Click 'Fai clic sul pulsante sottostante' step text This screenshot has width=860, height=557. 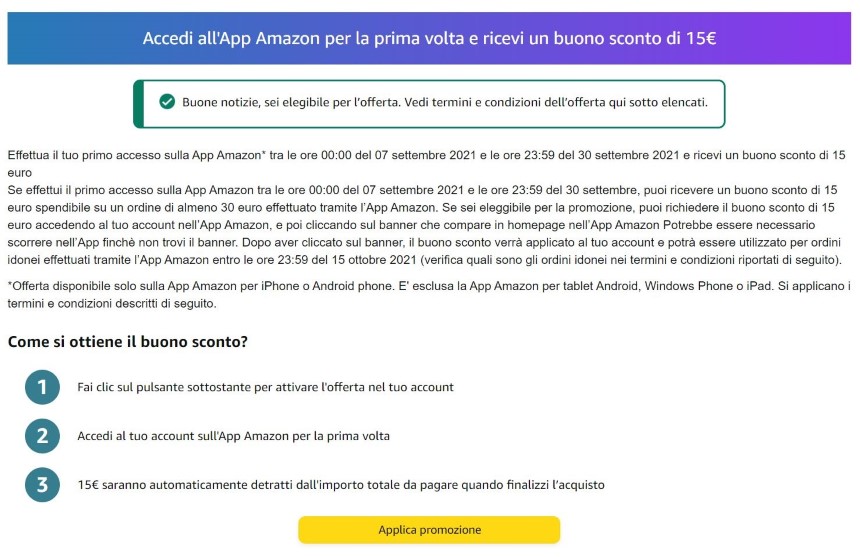[265, 387]
